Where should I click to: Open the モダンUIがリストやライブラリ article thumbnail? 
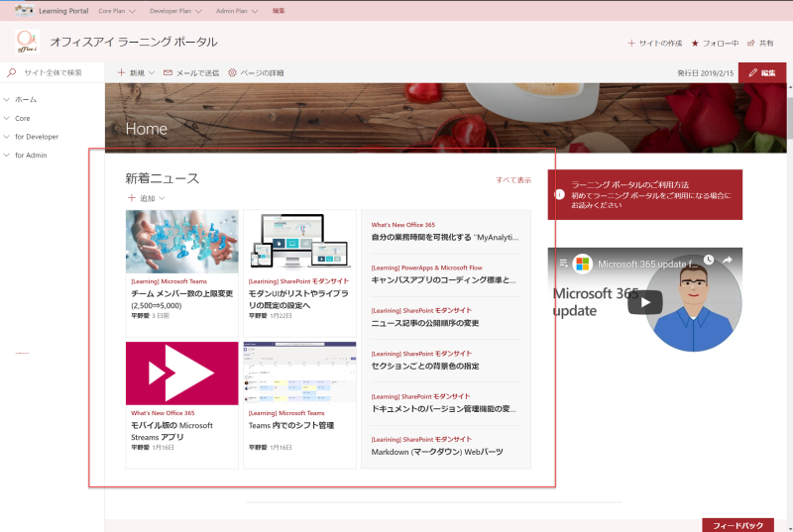click(x=300, y=242)
